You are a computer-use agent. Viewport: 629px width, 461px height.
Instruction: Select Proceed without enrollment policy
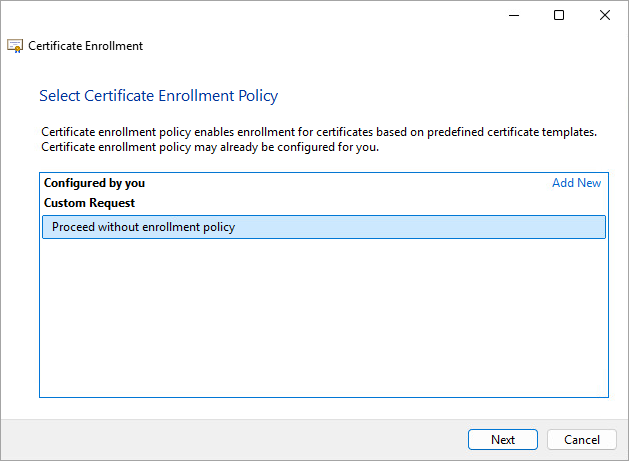pos(143,227)
